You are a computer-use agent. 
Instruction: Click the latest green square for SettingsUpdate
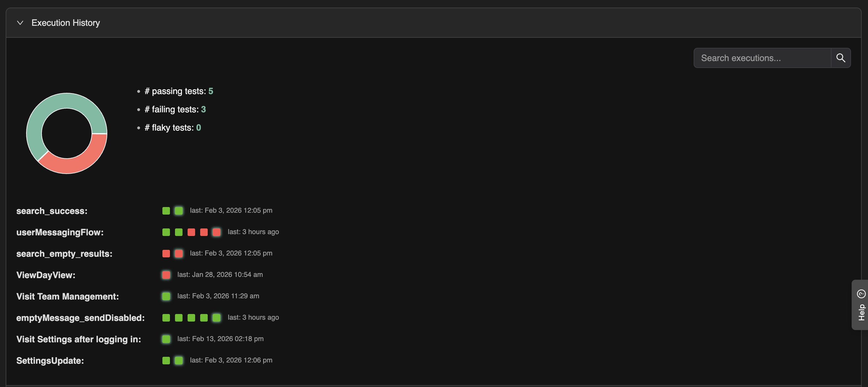pos(178,360)
